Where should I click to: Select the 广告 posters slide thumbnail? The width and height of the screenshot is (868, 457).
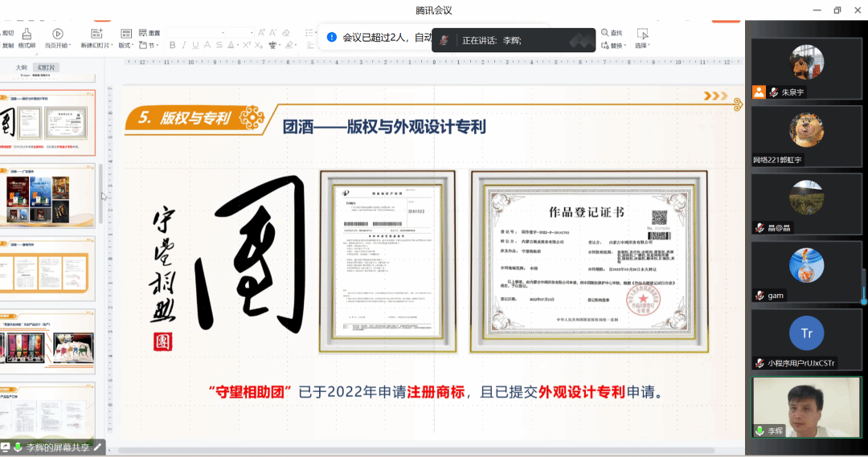pos(47,195)
